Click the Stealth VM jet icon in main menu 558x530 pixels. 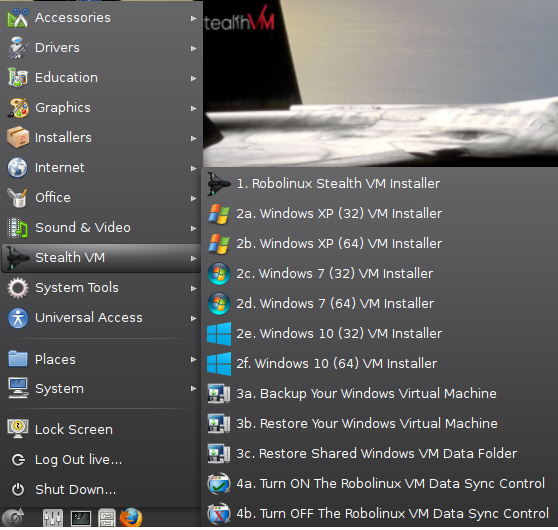coord(17,257)
